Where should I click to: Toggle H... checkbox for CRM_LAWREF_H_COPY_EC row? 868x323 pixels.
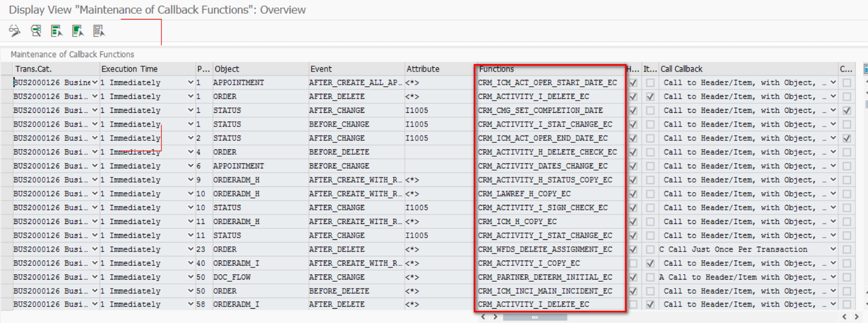(x=633, y=194)
